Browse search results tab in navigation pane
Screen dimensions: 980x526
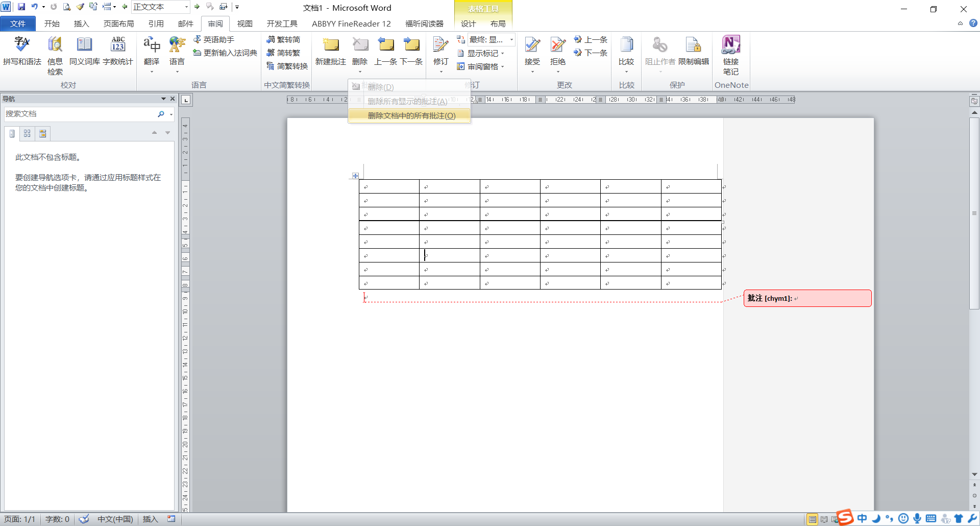(43, 133)
